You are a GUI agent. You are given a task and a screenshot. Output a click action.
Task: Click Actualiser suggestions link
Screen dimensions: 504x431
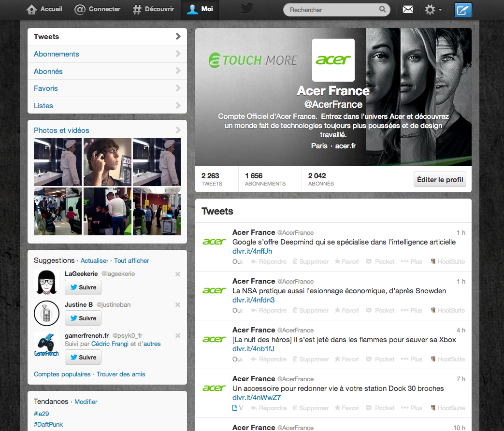click(x=95, y=260)
